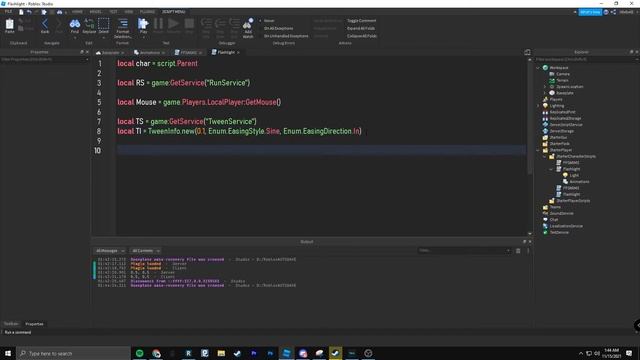Viewport: 640px width, 360px height.
Task: Select StarterGui in Explorer
Action: (x=558, y=137)
